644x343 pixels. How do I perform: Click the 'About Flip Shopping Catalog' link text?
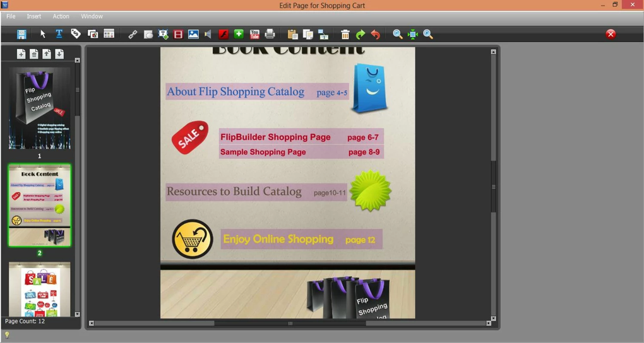(x=236, y=91)
